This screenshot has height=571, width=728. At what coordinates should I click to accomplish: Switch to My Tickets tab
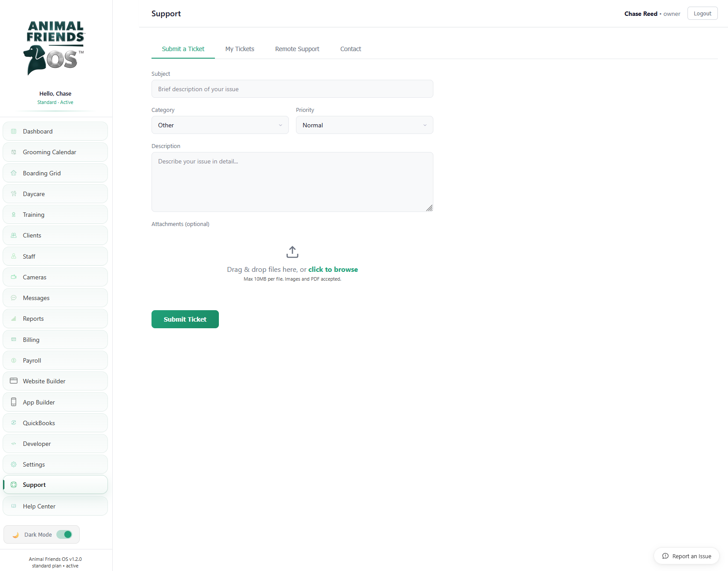click(240, 49)
